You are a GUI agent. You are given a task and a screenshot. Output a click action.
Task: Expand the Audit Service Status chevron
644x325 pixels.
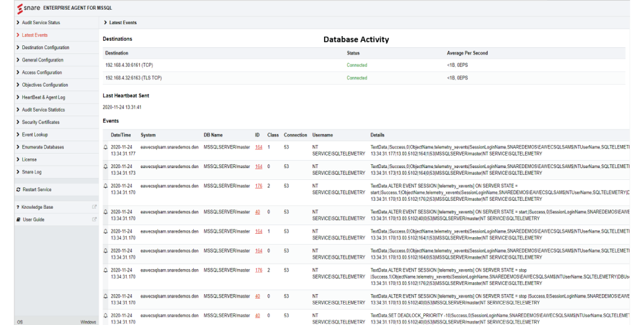(x=18, y=22)
